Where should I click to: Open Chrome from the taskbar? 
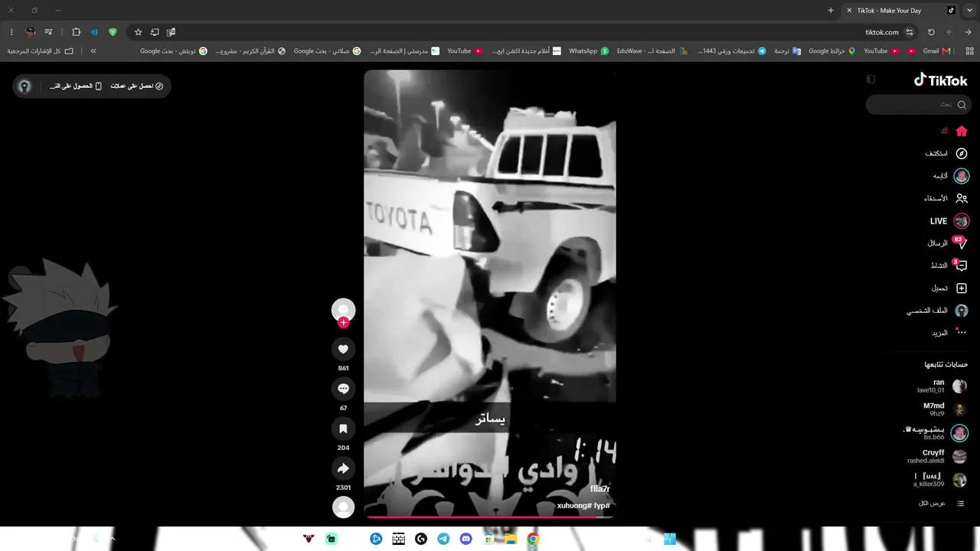coord(533,539)
